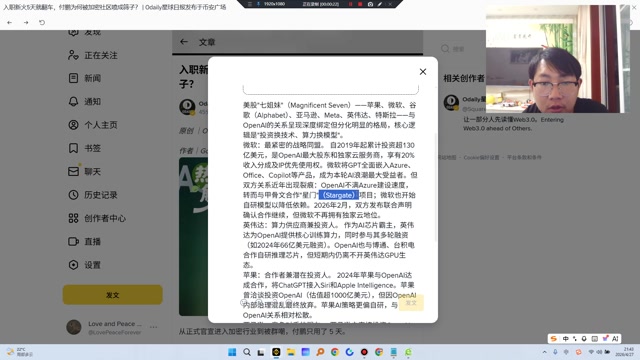Click the pale yellow 发文 button in dialog

pyautogui.click(x=411, y=303)
